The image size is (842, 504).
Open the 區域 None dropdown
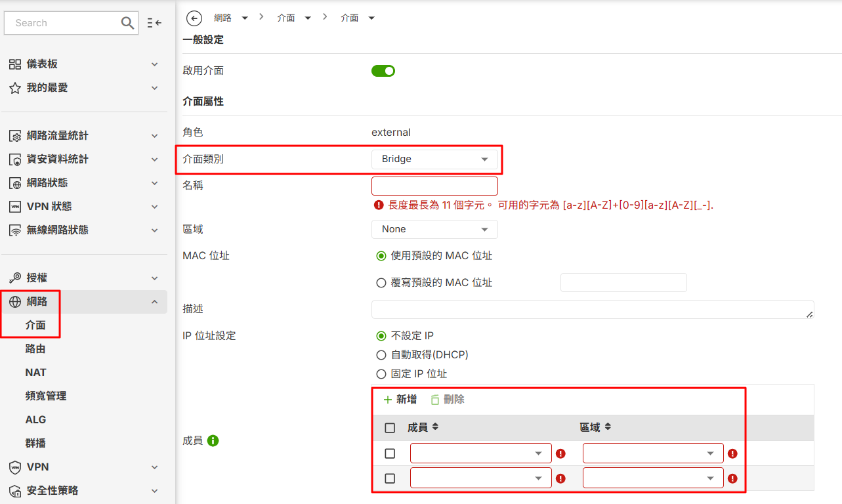[434, 229]
